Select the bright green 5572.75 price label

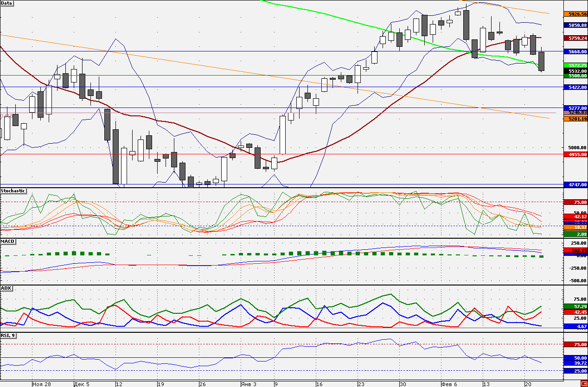tap(575, 65)
